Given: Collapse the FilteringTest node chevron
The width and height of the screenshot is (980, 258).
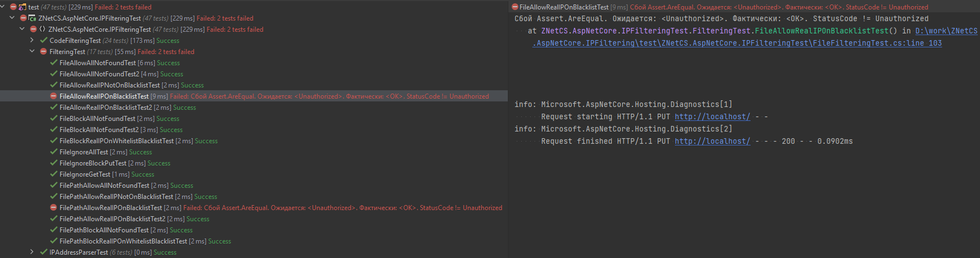Looking at the screenshot, I should tap(32, 51).
